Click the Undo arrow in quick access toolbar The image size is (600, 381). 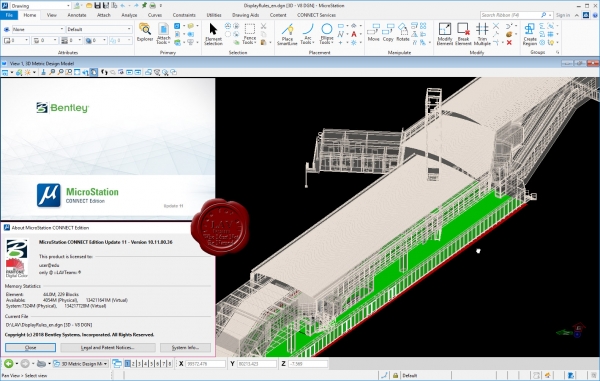123,5
